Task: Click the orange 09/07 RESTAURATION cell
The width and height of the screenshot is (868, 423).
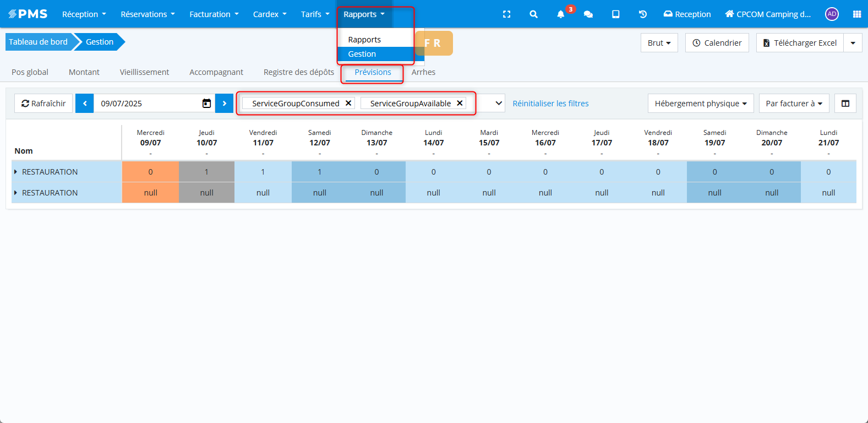Action: [x=150, y=172]
